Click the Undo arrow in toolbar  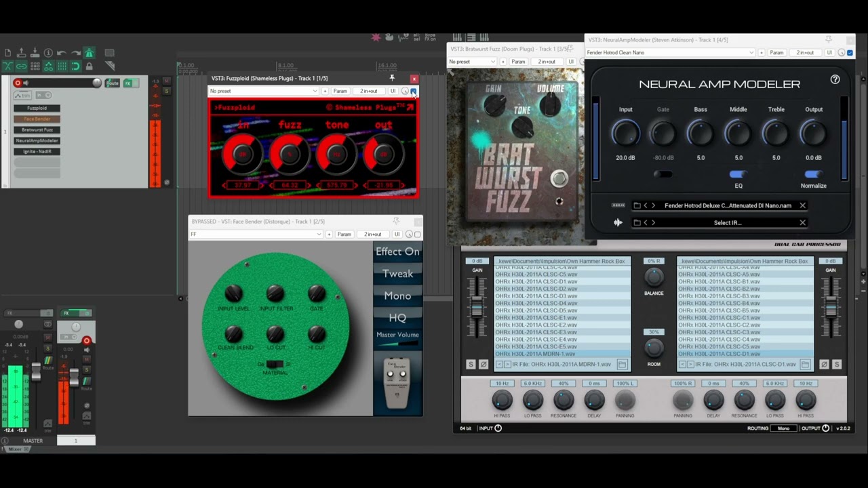(x=62, y=53)
